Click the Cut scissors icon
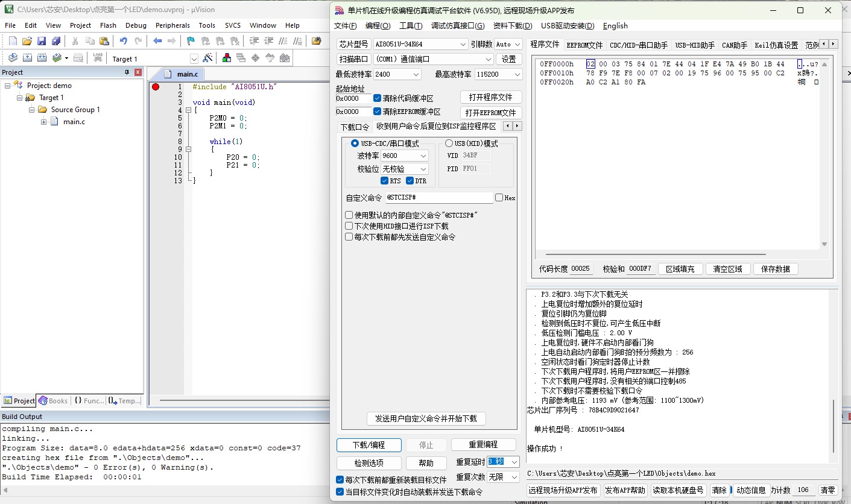This screenshot has width=851, height=504. point(75,41)
